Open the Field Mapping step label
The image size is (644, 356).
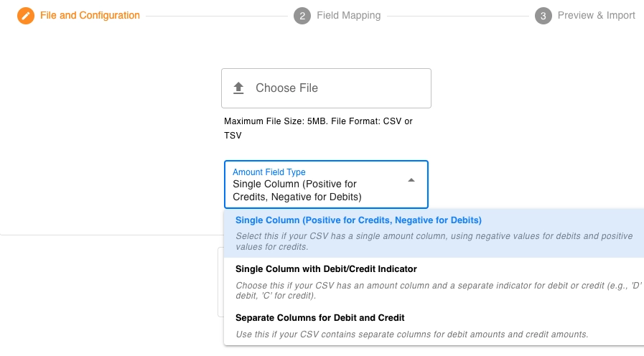click(349, 16)
